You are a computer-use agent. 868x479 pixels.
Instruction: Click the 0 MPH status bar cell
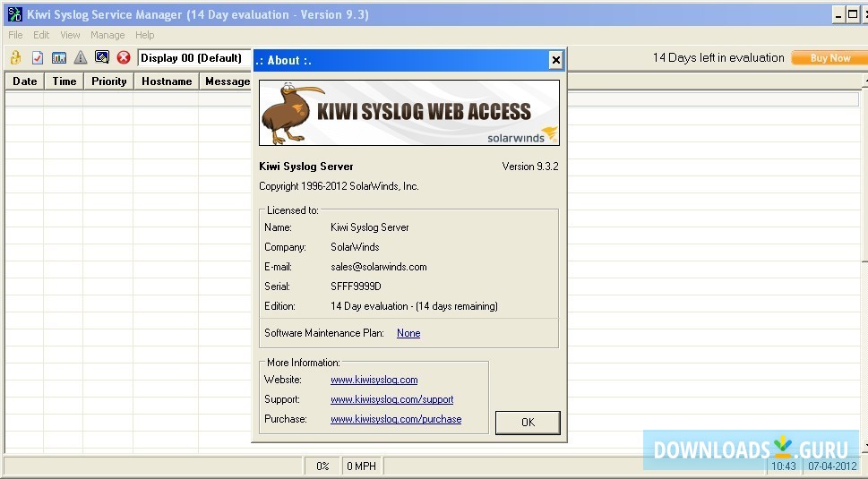pos(362,466)
